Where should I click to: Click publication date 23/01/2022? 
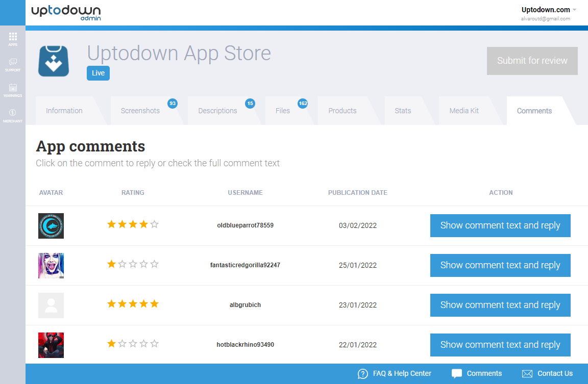[358, 305]
